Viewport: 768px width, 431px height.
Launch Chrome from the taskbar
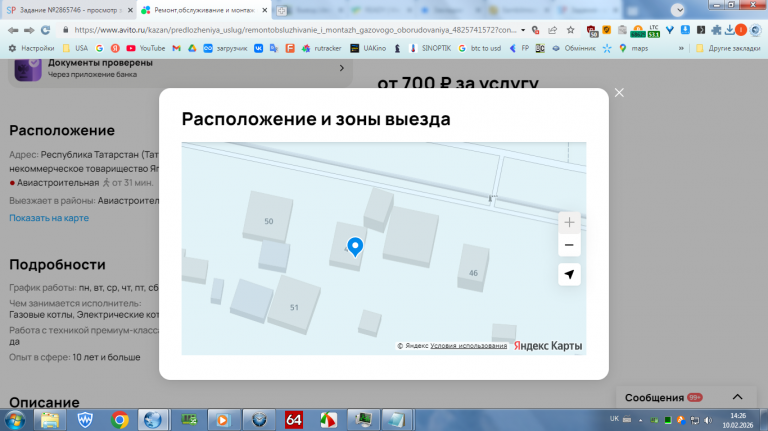pos(119,420)
